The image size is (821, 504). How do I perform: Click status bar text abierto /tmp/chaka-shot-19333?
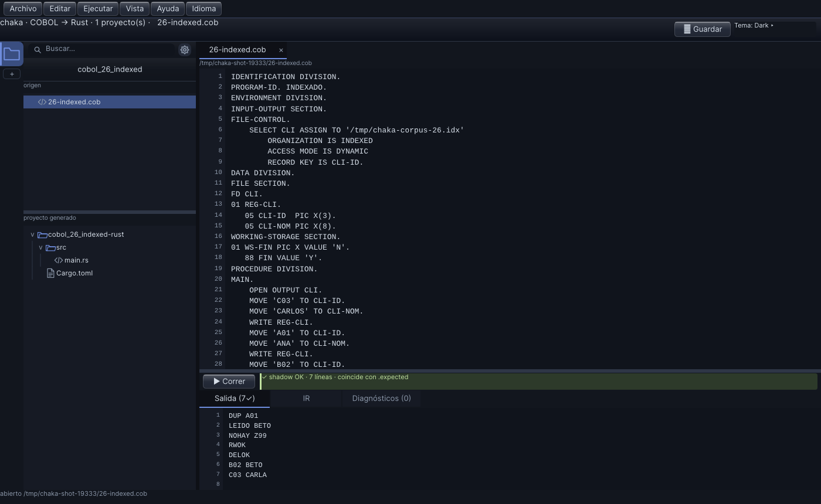73,493
